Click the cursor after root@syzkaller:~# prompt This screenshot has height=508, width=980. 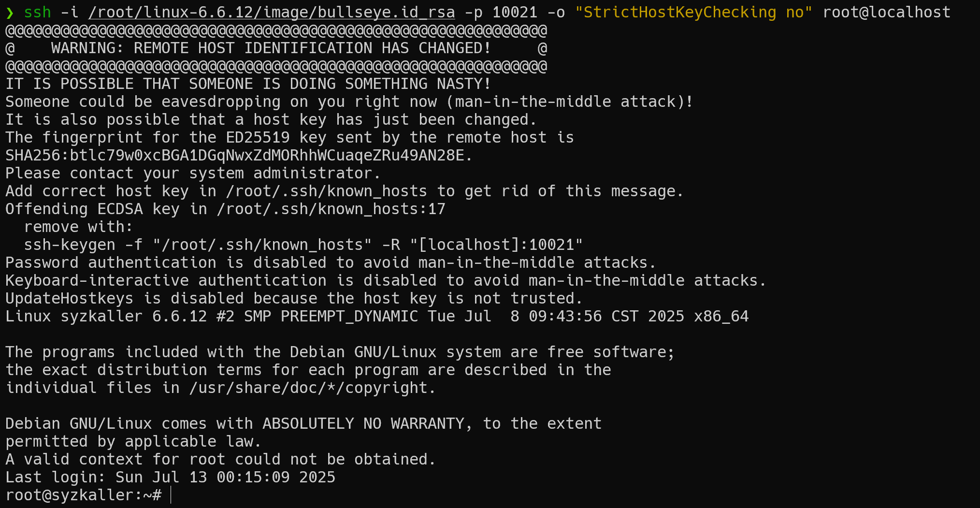click(x=171, y=495)
